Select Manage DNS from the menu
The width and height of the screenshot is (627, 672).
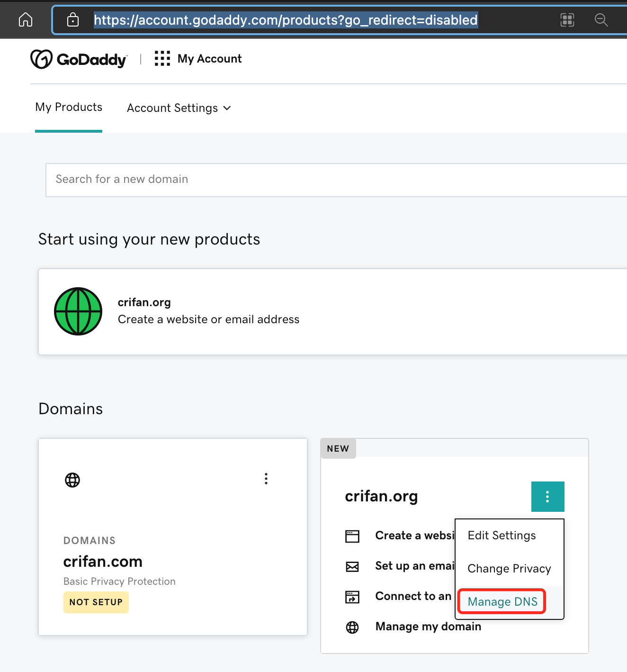click(x=502, y=601)
